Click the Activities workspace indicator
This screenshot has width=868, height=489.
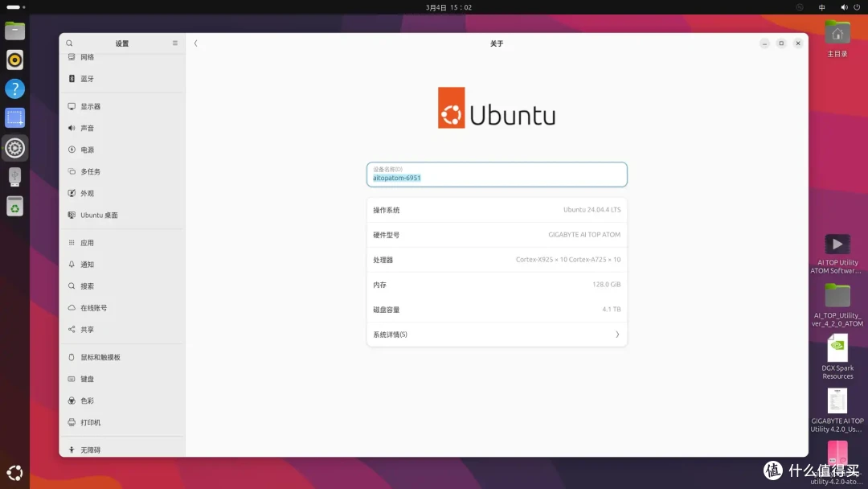pos(15,7)
